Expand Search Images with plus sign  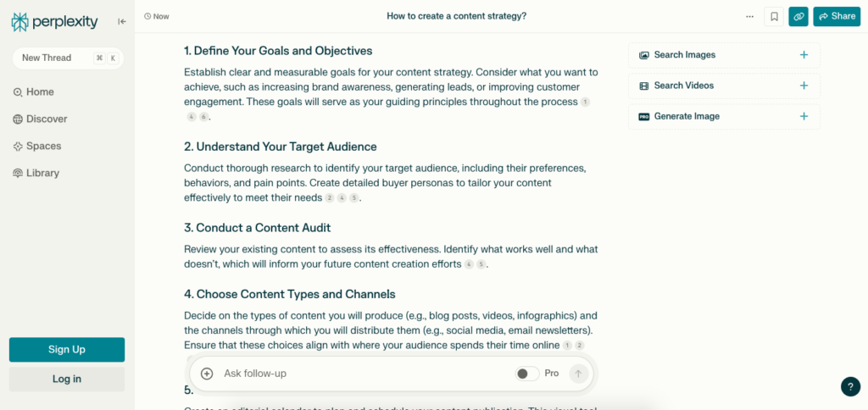[804, 55]
